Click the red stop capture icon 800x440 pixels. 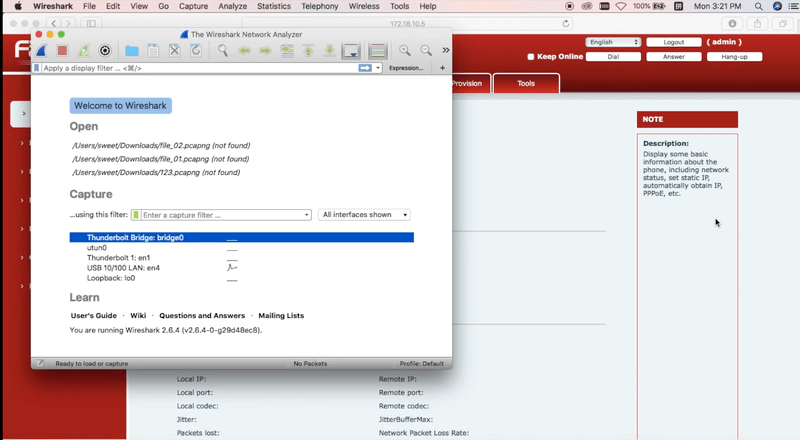pyautogui.click(x=62, y=50)
